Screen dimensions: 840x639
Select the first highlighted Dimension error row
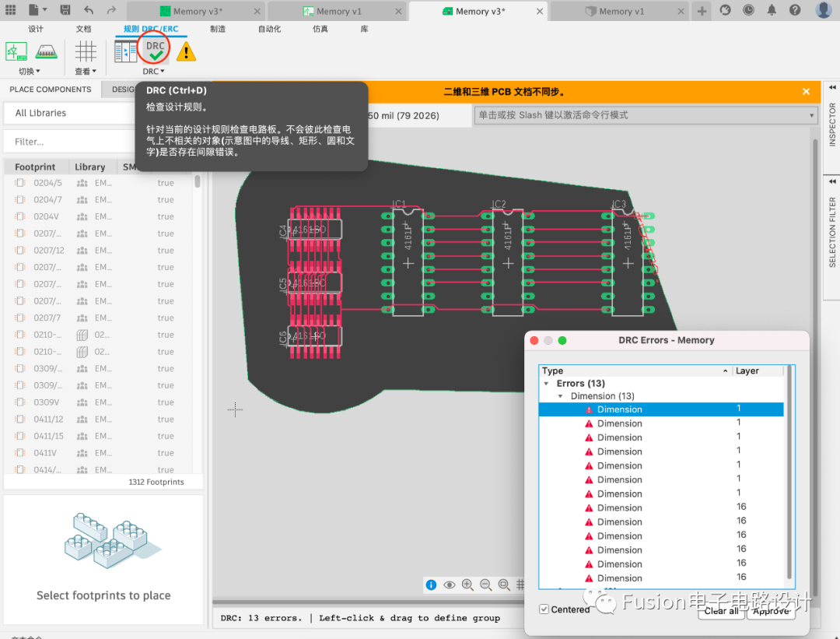point(661,409)
